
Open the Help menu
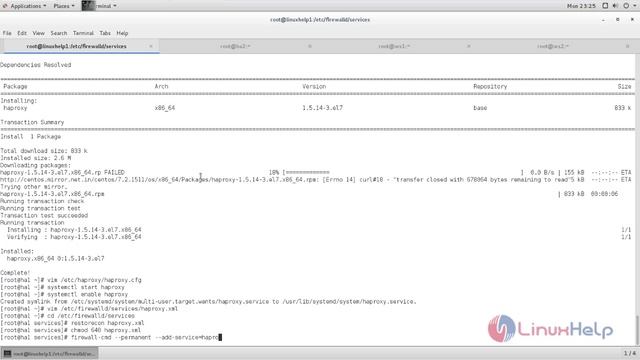tap(122, 33)
